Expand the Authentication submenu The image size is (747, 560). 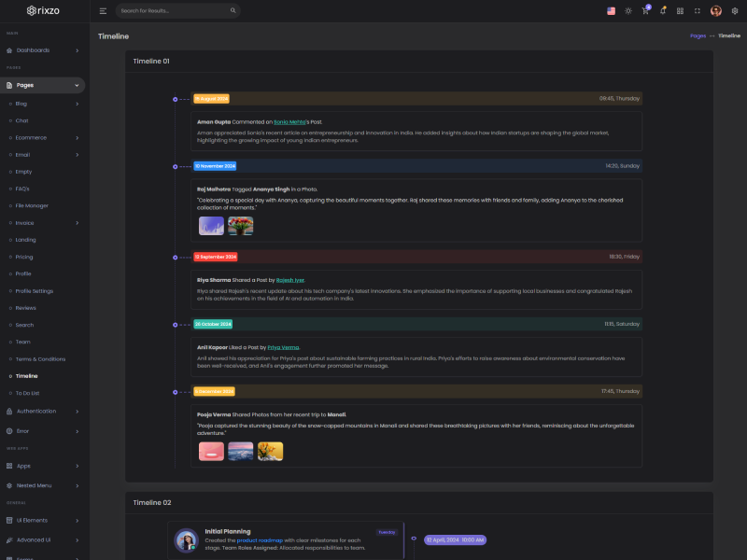43,411
